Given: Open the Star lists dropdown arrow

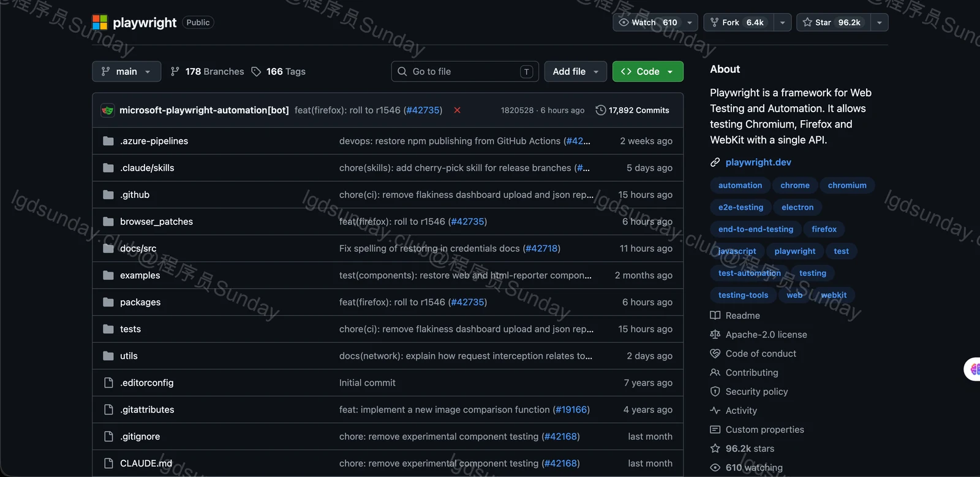Looking at the screenshot, I should point(880,23).
